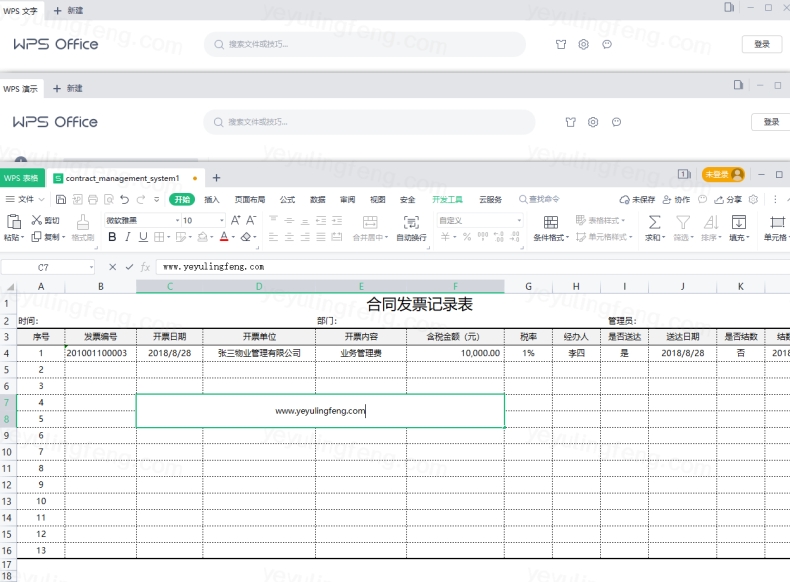Click the AutoSum (求和) sigma icon
The image size is (790, 582).
(x=654, y=222)
